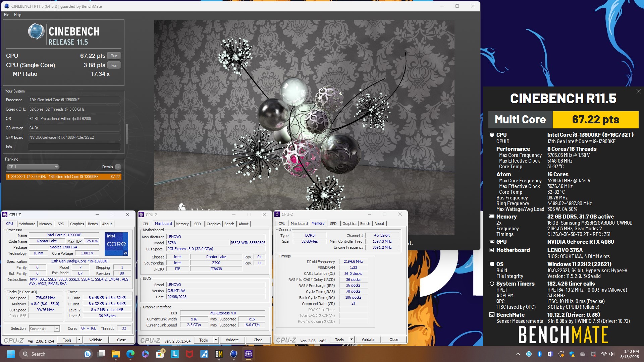The width and height of the screenshot is (644, 362).
Task: Click the Windows Security tray icon
Action: pos(572,354)
